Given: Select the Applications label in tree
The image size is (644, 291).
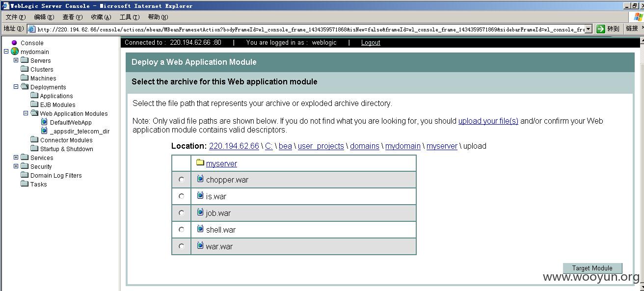Looking at the screenshot, I should [x=56, y=96].
